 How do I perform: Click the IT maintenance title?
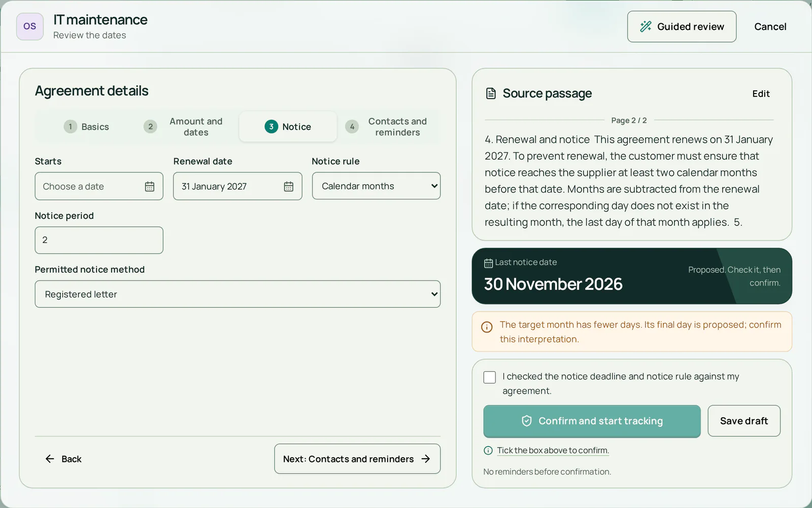tap(100, 20)
